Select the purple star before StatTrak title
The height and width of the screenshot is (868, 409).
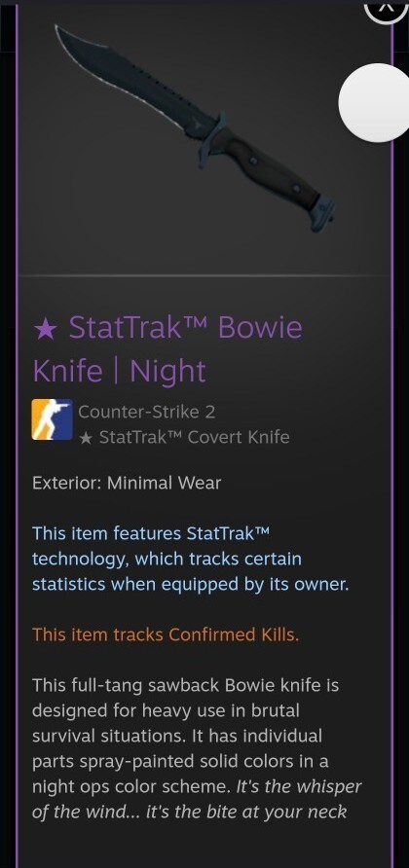45,329
